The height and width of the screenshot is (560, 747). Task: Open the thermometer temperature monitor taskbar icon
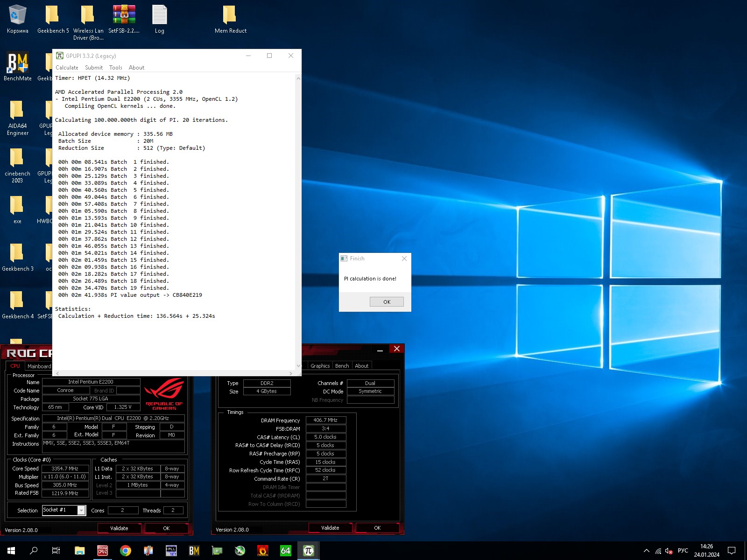pyautogui.click(x=148, y=551)
